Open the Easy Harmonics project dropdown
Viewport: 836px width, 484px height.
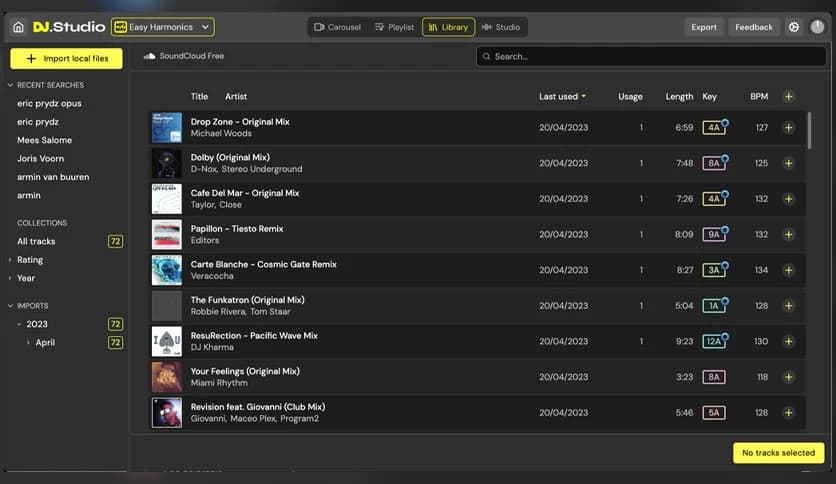[163, 27]
